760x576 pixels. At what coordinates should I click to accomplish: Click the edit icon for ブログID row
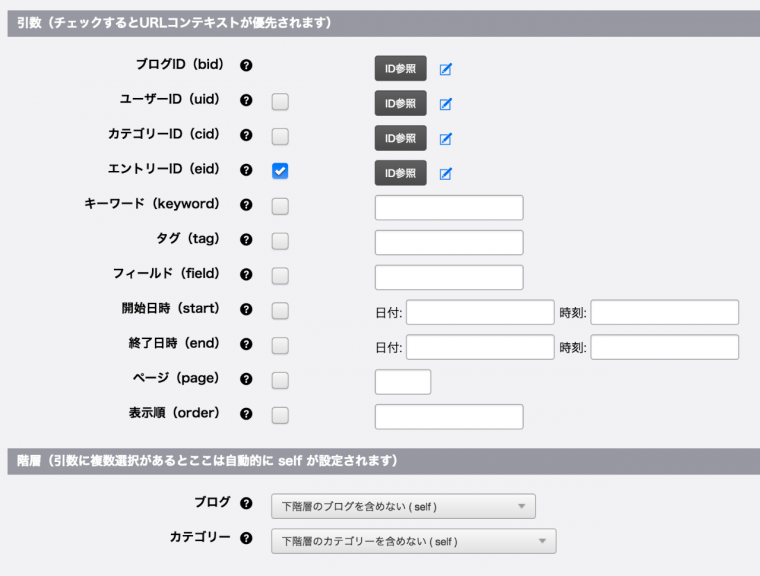click(446, 69)
